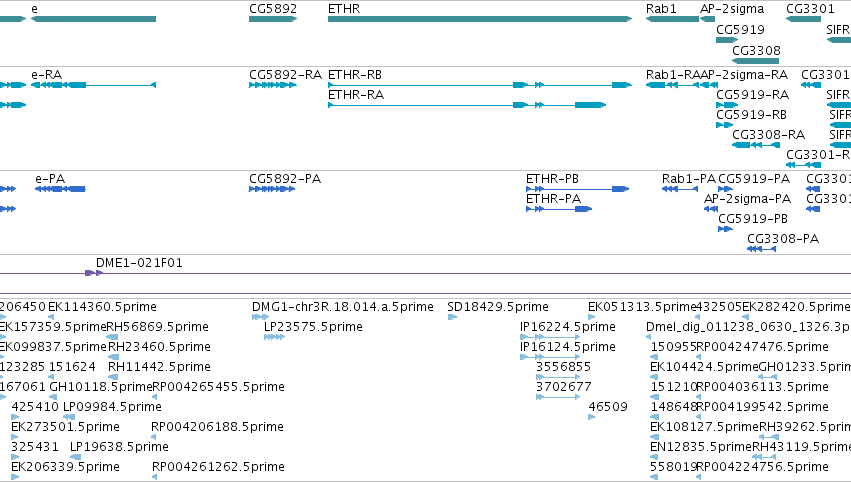The height and width of the screenshot is (482, 851).
Task: Click the CG5892-RA transcript label
Action: pyautogui.click(x=285, y=74)
